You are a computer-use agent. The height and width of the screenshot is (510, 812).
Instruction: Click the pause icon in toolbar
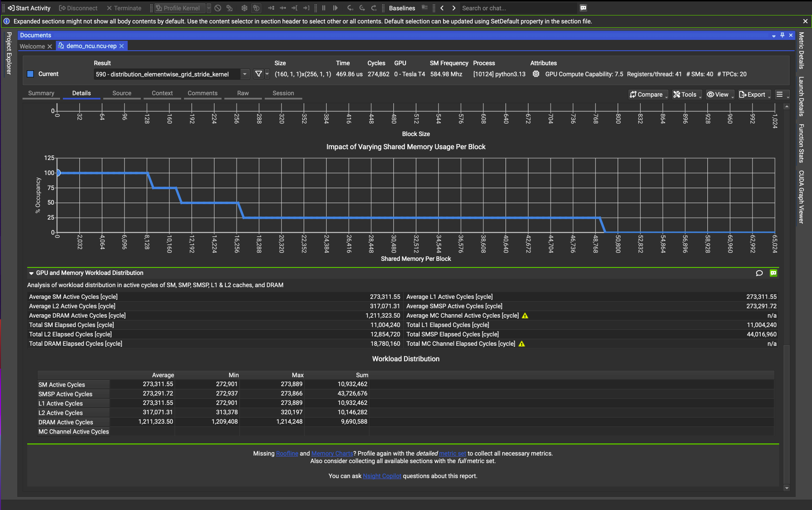tap(324, 8)
